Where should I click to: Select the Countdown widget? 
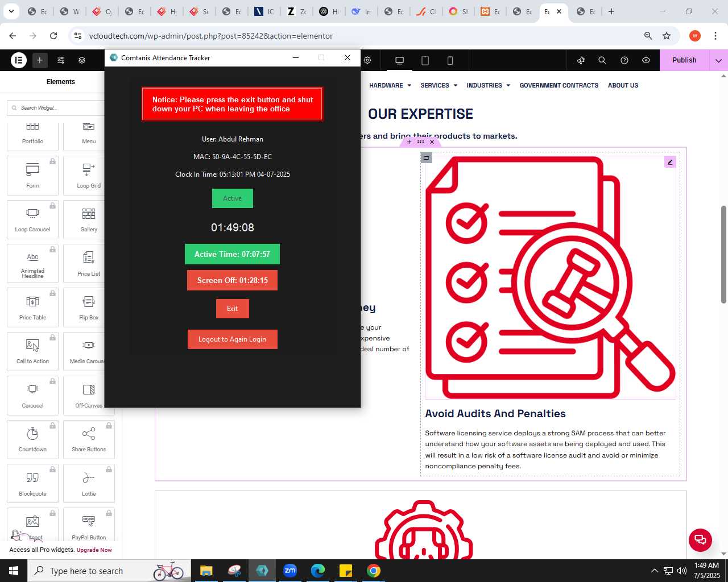click(x=32, y=439)
